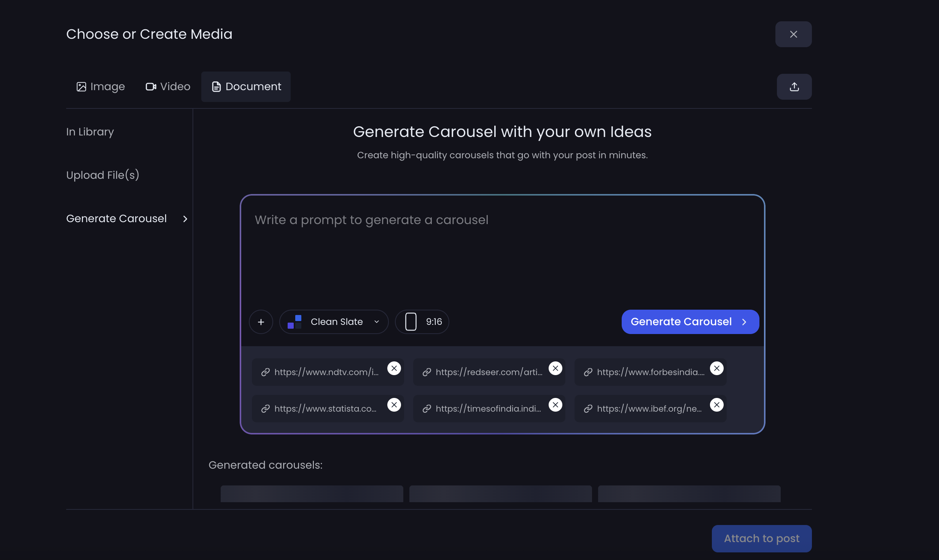
Task: Remove the forbesindia link chip
Action: click(x=717, y=368)
